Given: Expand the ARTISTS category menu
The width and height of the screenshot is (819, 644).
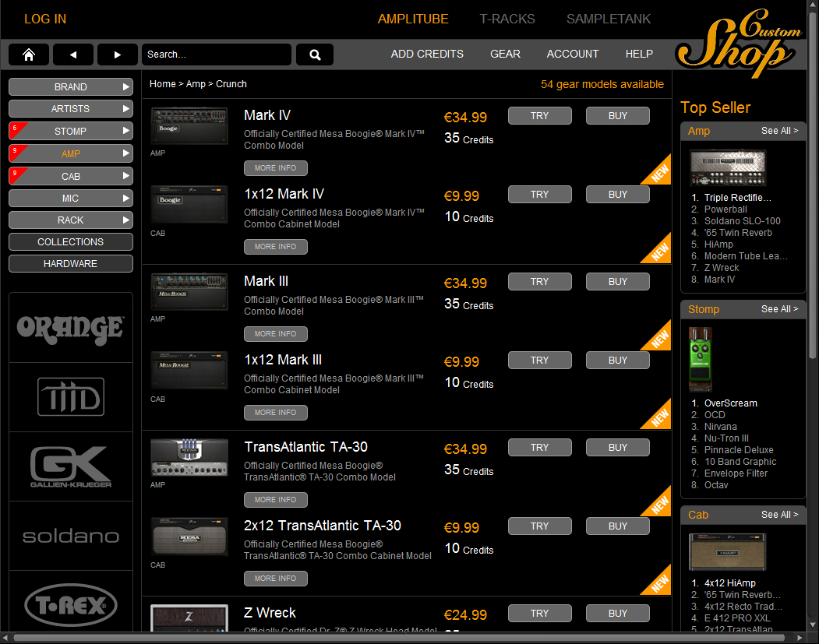Looking at the screenshot, I should coord(71,109).
